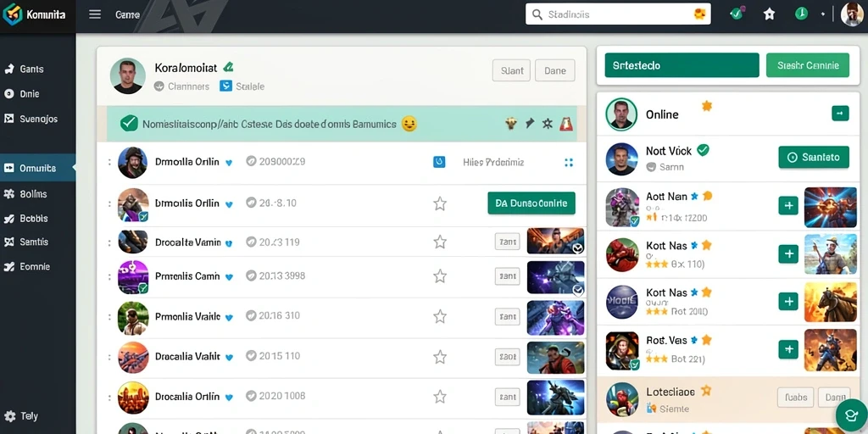Click the Sranteto button beside Nott Vick

814,157
